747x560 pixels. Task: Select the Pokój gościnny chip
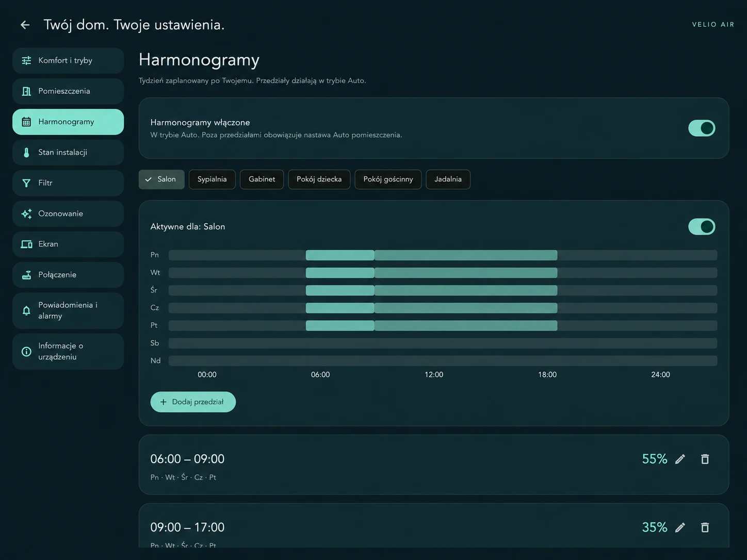[x=388, y=179]
